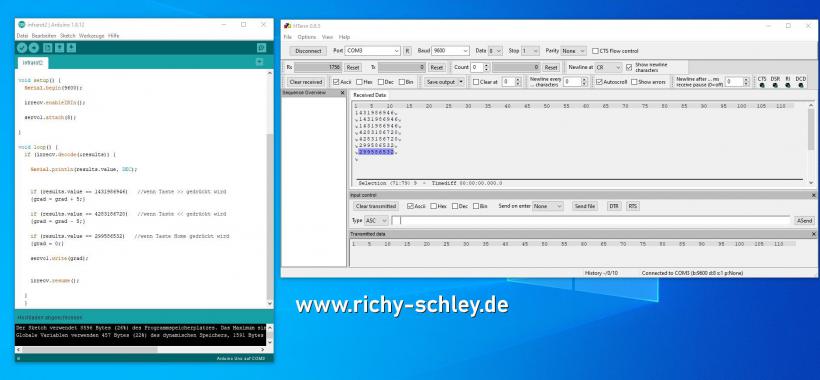Open the Send on enter dropdown
This screenshot has height=380, width=820.
(x=548, y=206)
